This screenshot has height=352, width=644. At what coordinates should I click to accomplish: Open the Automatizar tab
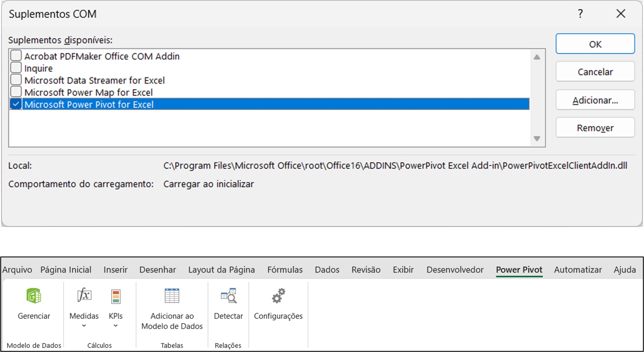click(x=578, y=270)
